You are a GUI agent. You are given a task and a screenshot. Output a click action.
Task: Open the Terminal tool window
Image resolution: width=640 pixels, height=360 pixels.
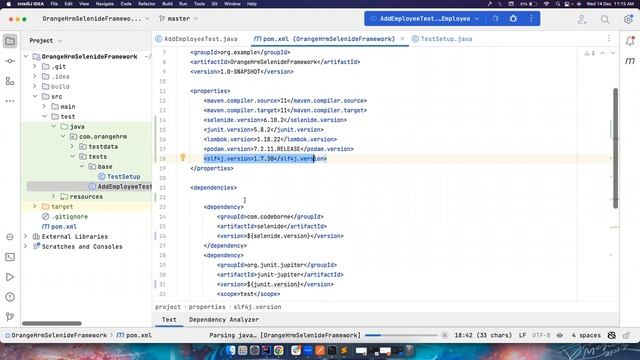coord(10,257)
